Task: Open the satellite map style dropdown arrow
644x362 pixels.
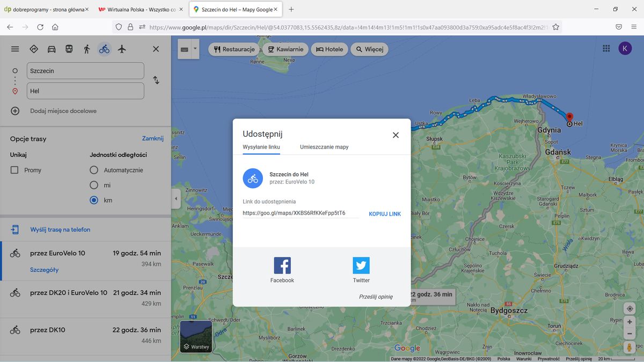Action: click(195, 49)
